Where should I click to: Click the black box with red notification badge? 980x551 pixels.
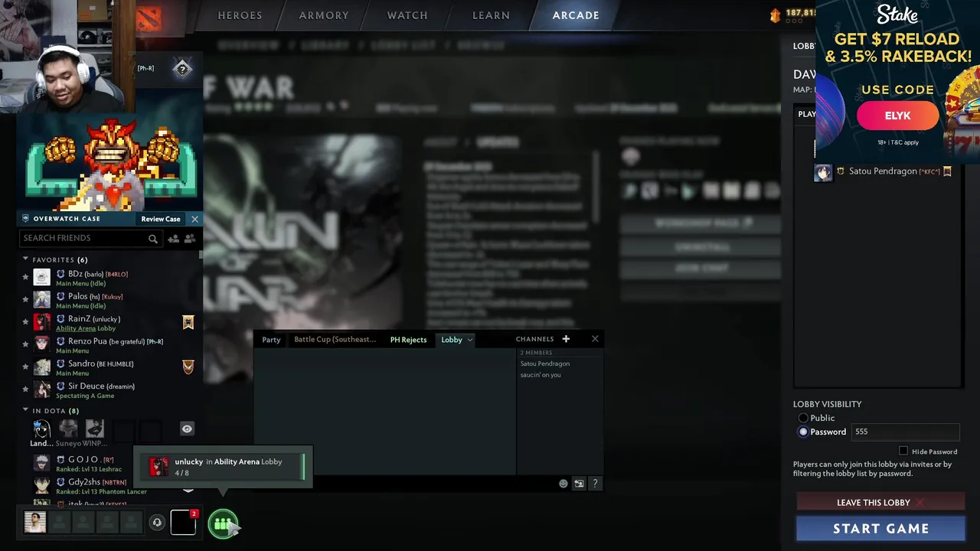(x=184, y=522)
